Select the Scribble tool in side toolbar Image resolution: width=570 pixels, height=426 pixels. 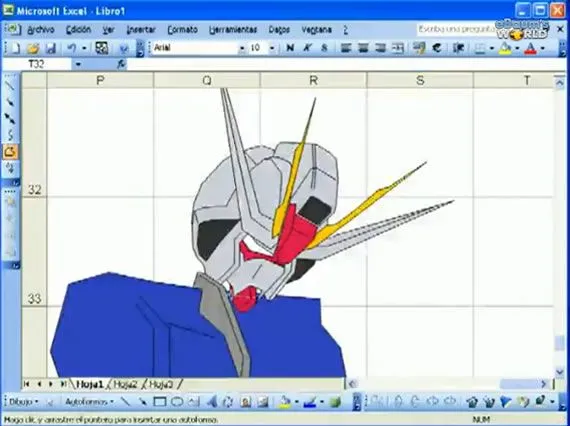[x=10, y=168]
